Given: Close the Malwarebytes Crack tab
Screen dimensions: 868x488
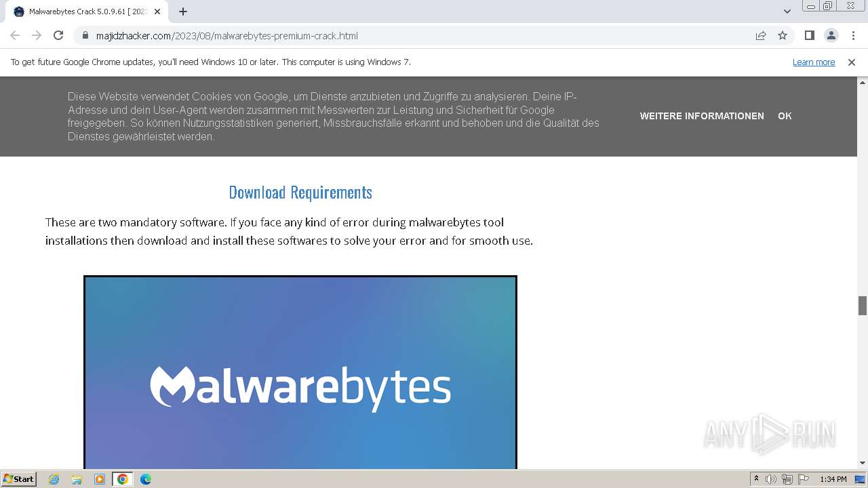Looking at the screenshot, I should [x=157, y=12].
